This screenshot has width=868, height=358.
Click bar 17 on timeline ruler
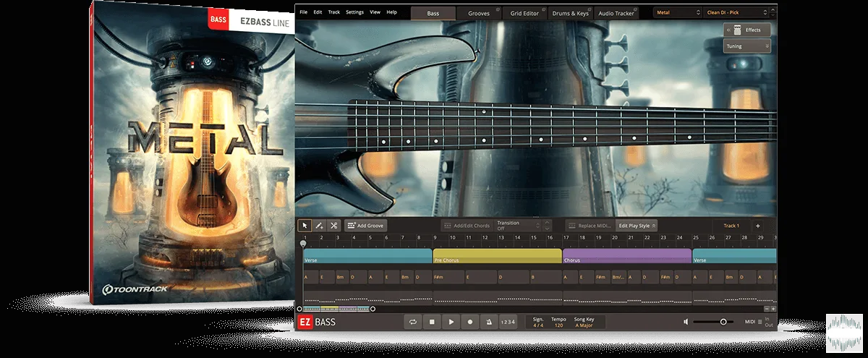(566, 237)
